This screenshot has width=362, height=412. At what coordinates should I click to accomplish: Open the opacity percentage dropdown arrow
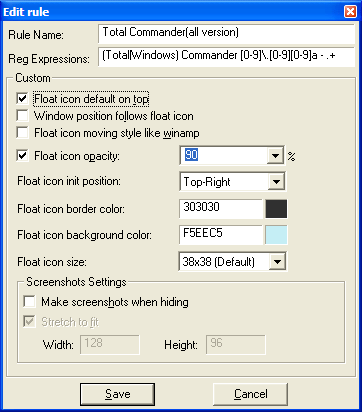[x=275, y=155]
